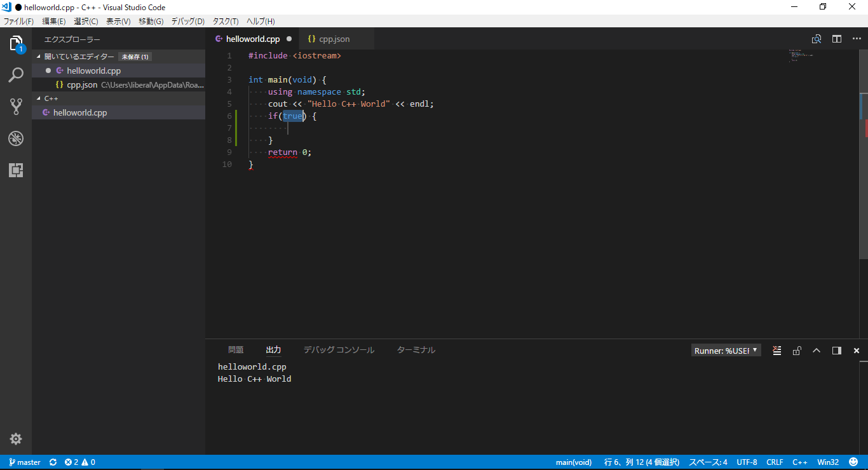Viewport: 868px width, 470px height.
Task: Click line number 9 in gutter
Action: [229, 152]
